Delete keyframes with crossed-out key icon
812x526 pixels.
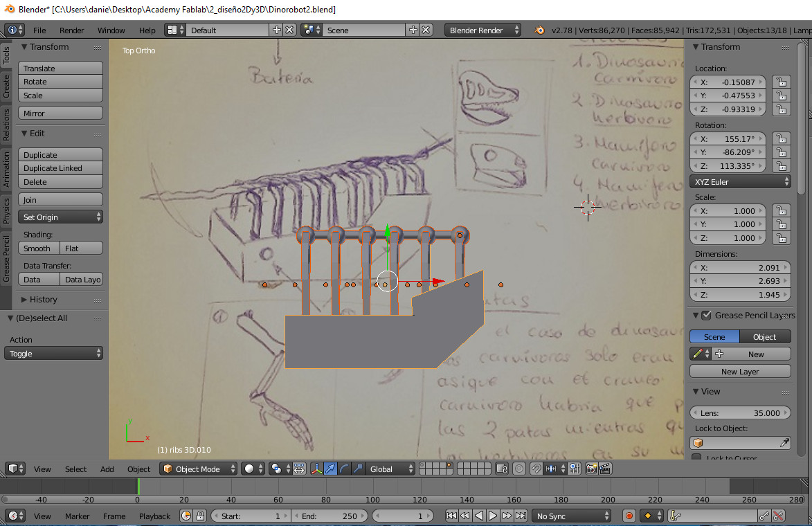pyautogui.click(x=778, y=516)
